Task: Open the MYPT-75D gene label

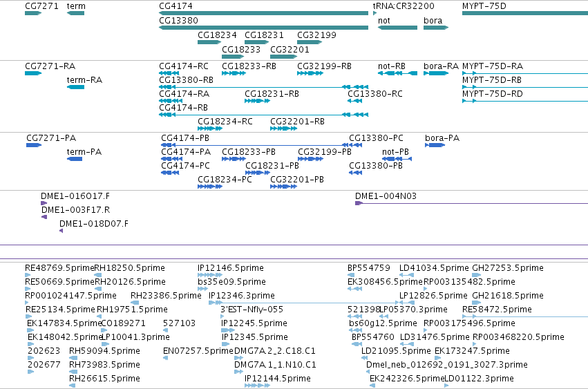Action: point(484,6)
